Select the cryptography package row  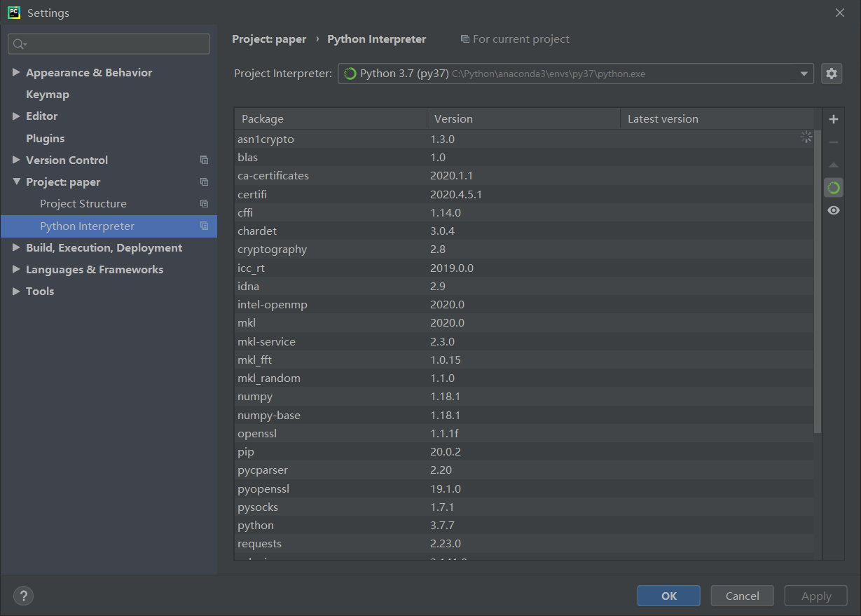tap(524, 249)
